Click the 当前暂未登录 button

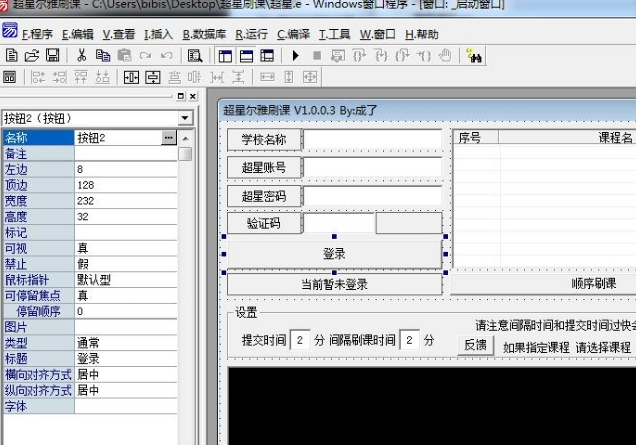click(334, 284)
